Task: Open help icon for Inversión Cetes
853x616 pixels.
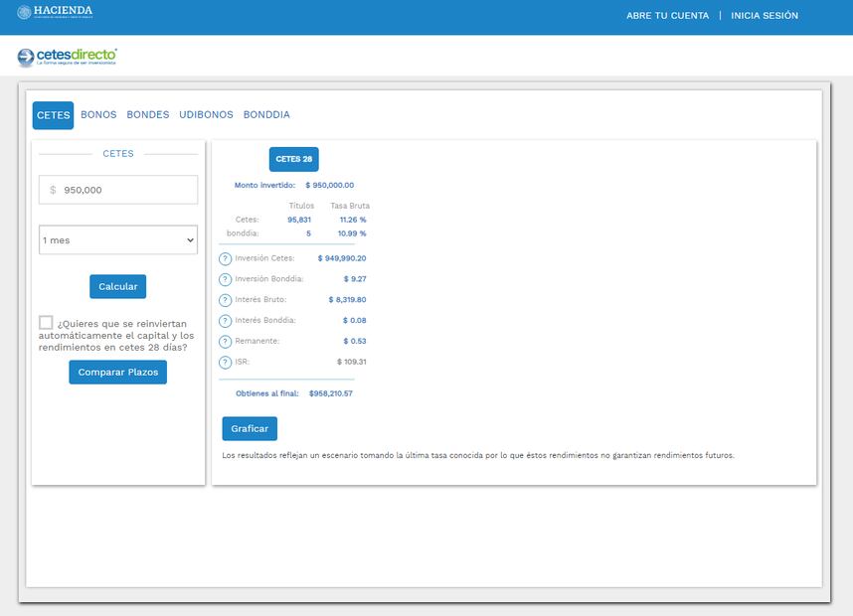Action: pyautogui.click(x=226, y=258)
